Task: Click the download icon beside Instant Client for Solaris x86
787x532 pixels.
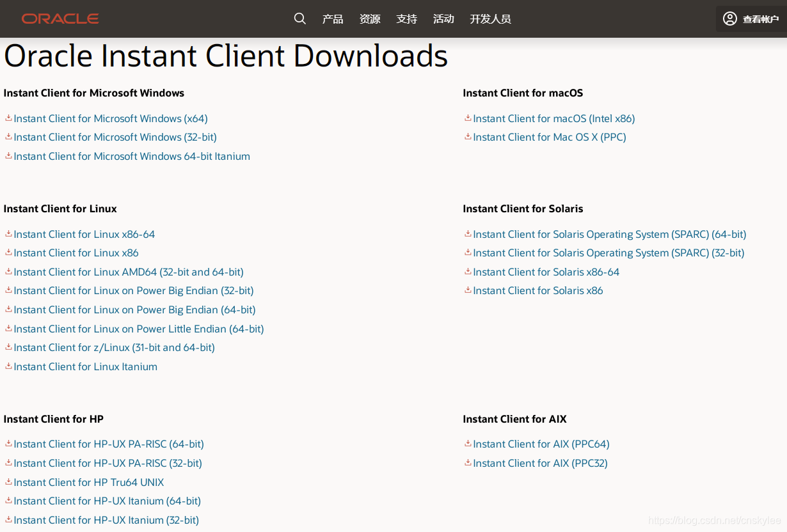Action: [468, 290]
